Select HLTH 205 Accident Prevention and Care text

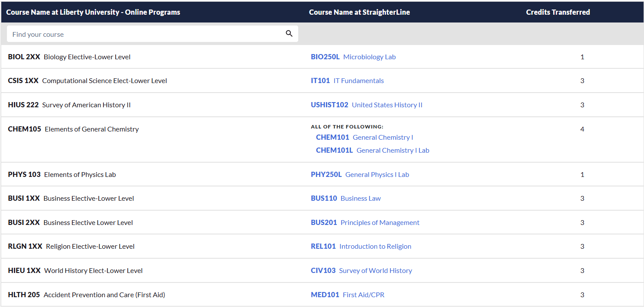(x=87, y=295)
